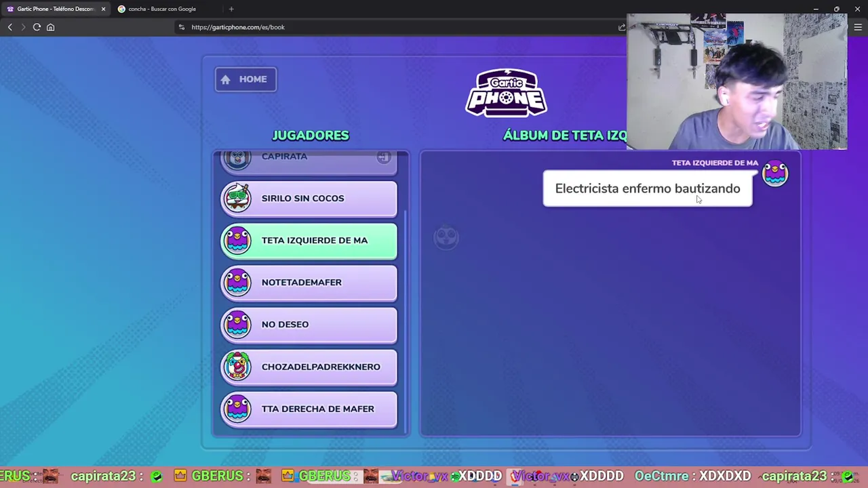The width and height of the screenshot is (868, 488).
Task: Click the browser back arrow
Action: (x=9, y=27)
